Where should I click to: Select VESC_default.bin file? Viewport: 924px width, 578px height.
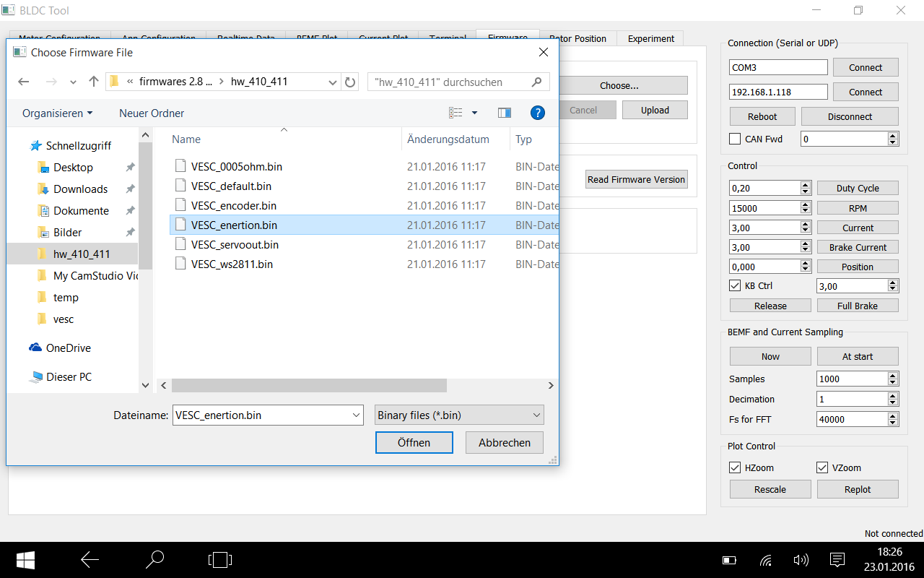(231, 186)
